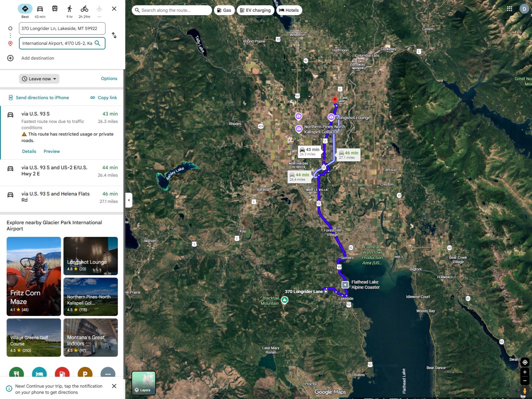The width and height of the screenshot is (532, 399).
Task: Choose route via U.S. 93 S and US-2 E
Action: click(62, 173)
